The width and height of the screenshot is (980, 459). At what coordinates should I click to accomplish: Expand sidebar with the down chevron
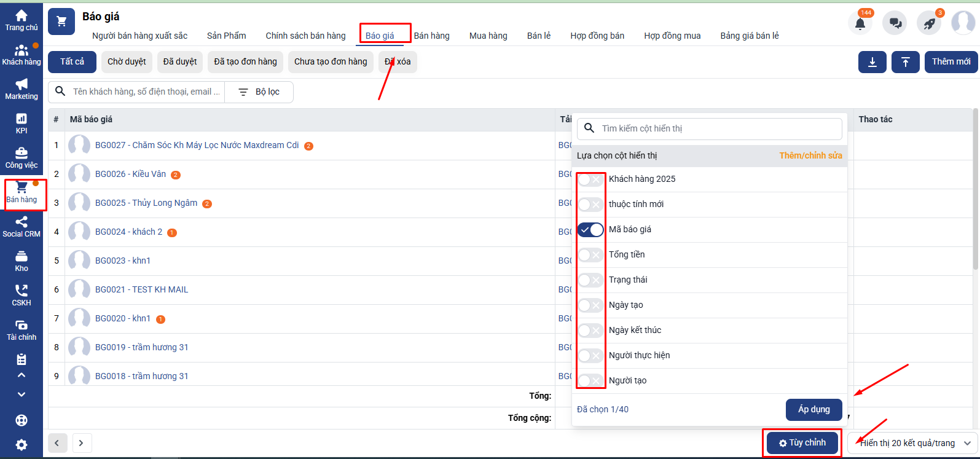(22, 394)
